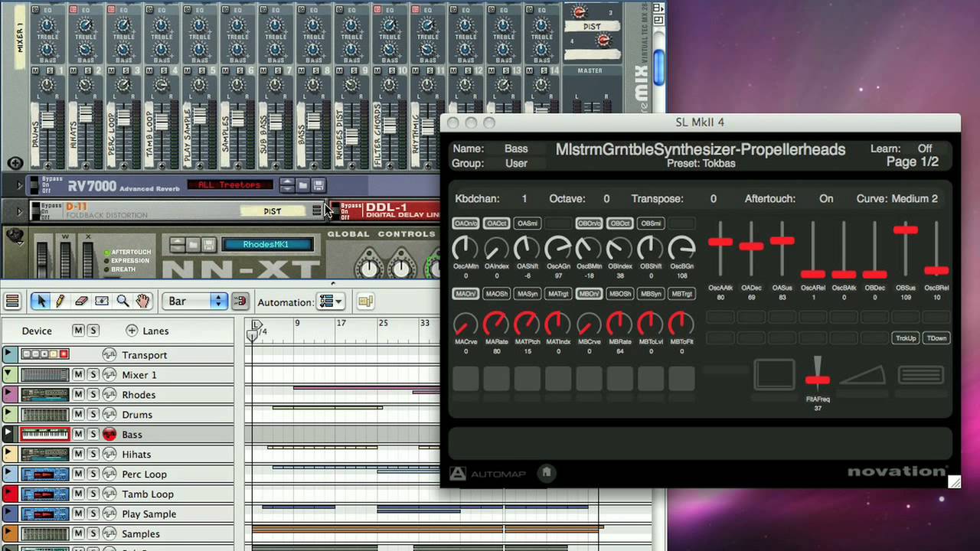Mute the Play Sample track
Screen dimensions: 980x551
click(78, 514)
